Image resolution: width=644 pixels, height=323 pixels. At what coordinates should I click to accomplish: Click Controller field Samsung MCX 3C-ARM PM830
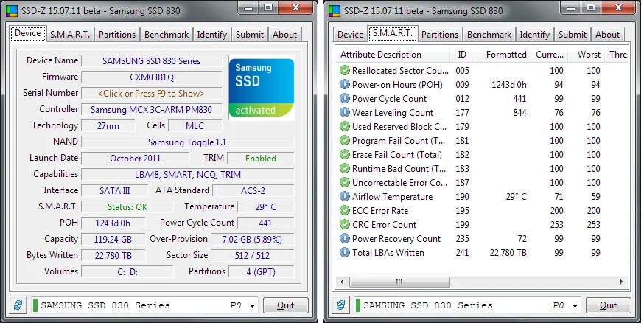click(151, 110)
